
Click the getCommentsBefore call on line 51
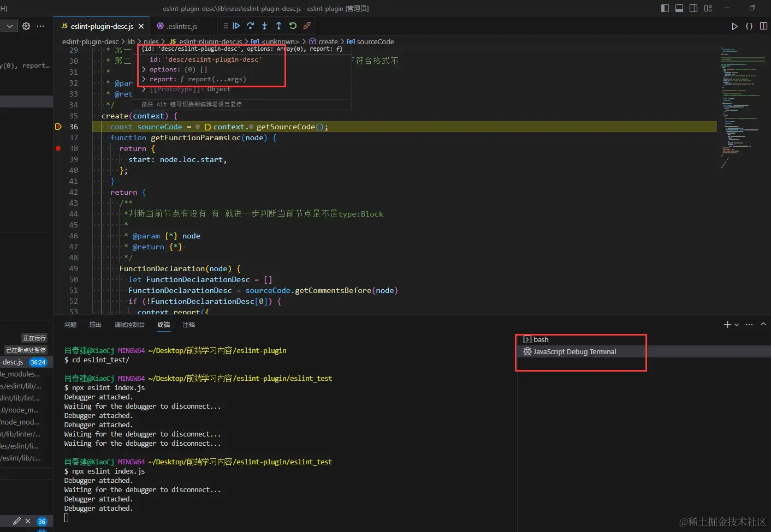pos(333,290)
